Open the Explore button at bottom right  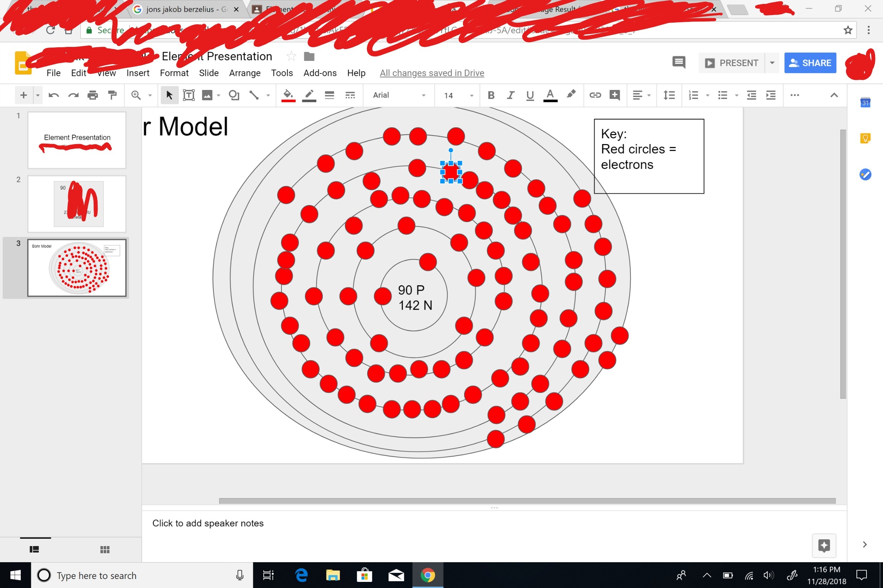click(824, 545)
